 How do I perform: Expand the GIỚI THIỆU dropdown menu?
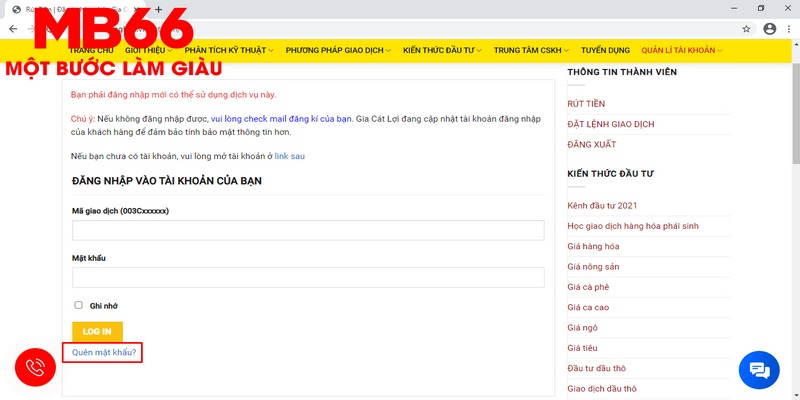[148, 51]
